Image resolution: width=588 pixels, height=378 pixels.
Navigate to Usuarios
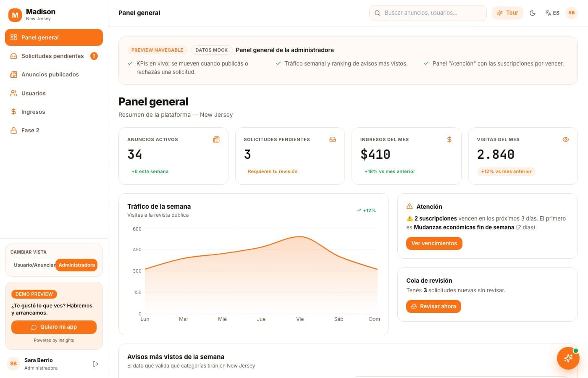tap(54, 93)
